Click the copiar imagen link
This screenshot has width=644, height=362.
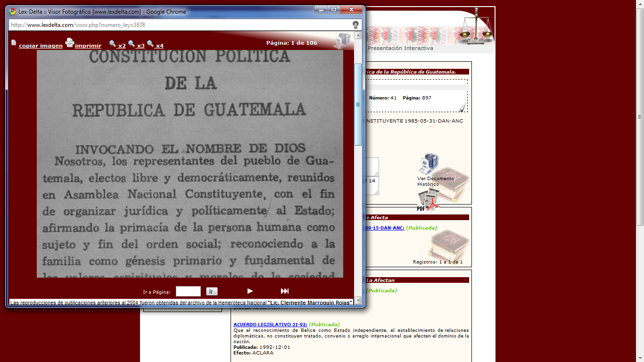(41, 46)
